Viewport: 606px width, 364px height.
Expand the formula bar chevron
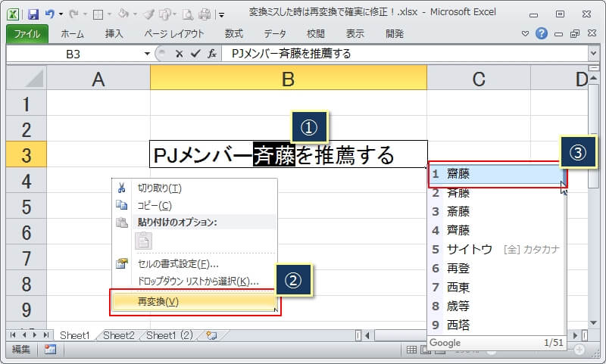594,54
